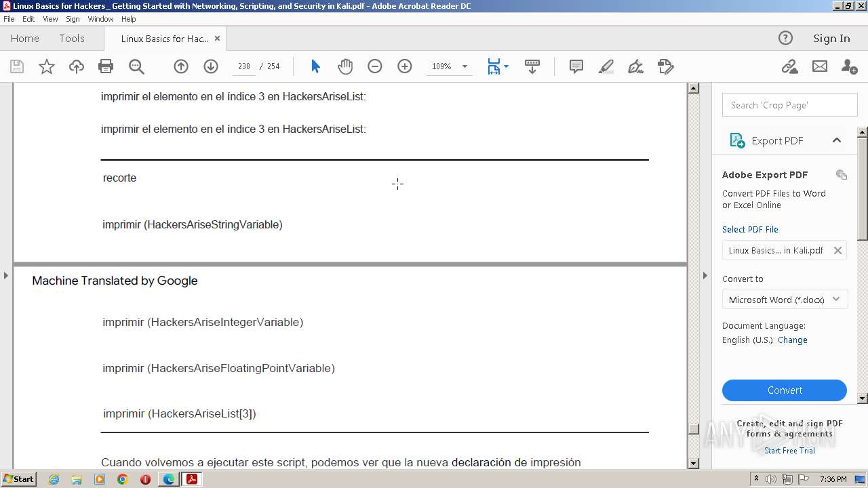The image size is (868, 488).
Task: Share a link to the file
Action: tap(789, 66)
